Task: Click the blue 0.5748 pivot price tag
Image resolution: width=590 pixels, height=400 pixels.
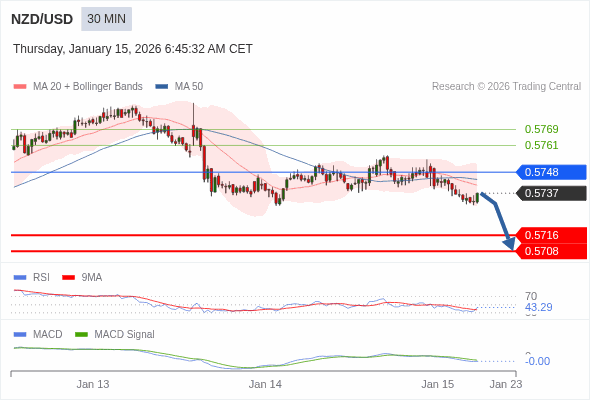Action: tap(551, 172)
